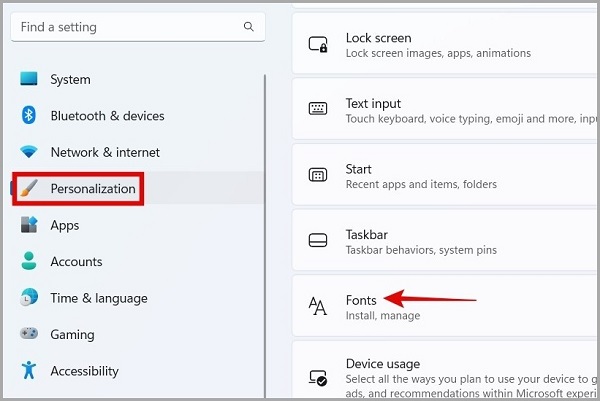Switch to Apps settings label
Viewport: 600px width, 401px height.
[x=65, y=225]
